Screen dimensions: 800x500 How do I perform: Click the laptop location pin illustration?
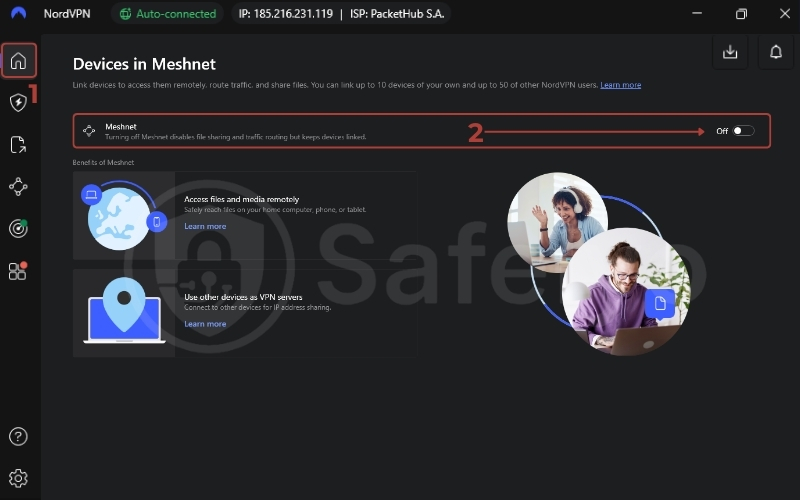(124, 313)
